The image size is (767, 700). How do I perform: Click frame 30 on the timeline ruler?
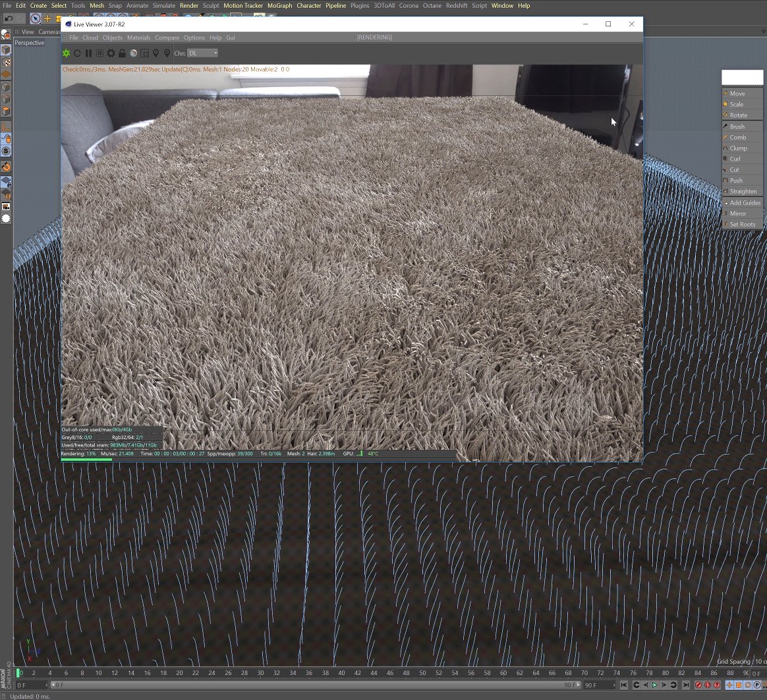260,672
